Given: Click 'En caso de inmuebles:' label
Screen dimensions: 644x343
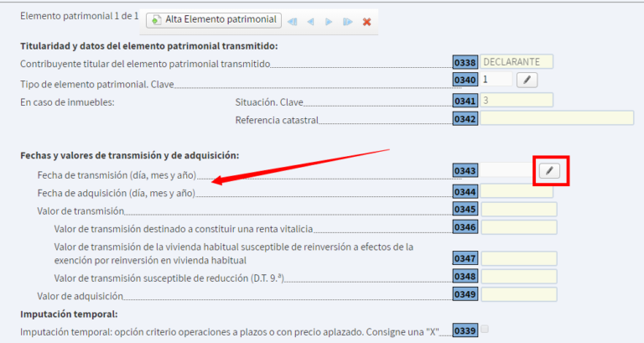Looking at the screenshot, I should tap(67, 102).
